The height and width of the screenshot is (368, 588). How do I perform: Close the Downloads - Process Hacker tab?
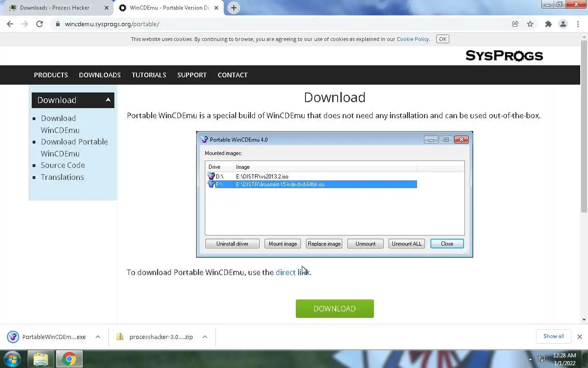pos(107,8)
